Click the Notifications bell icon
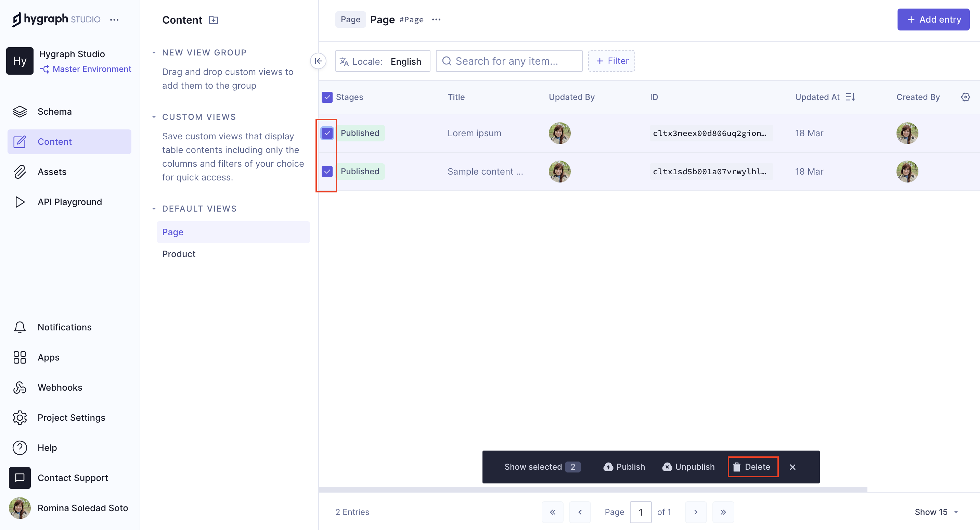This screenshot has width=980, height=530. (x=20, y=327)
